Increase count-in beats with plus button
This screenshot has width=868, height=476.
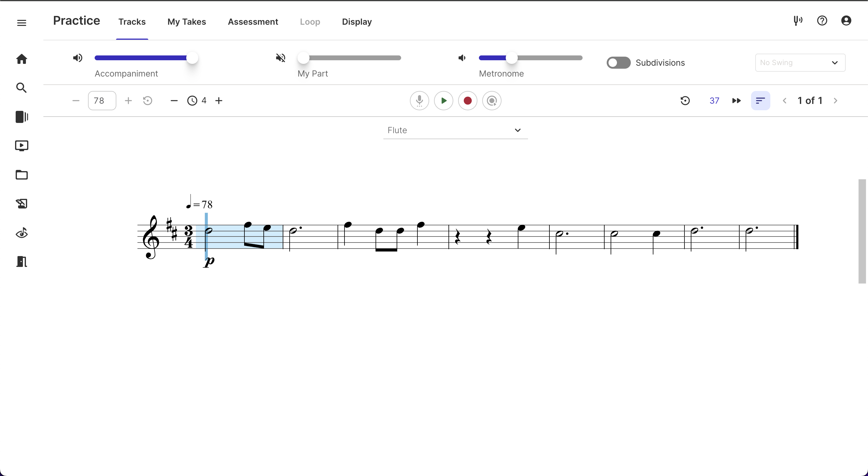pyautogui.click(x=219, y=101)
